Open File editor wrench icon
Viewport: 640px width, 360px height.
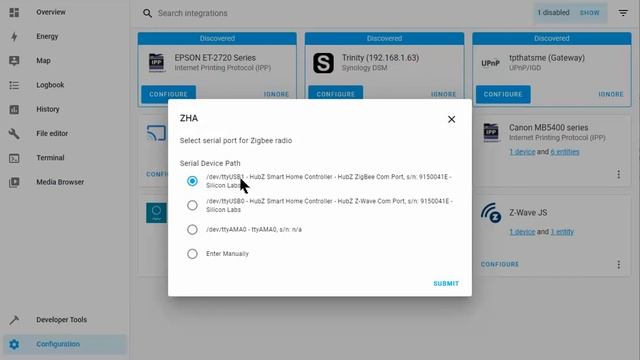14,133
